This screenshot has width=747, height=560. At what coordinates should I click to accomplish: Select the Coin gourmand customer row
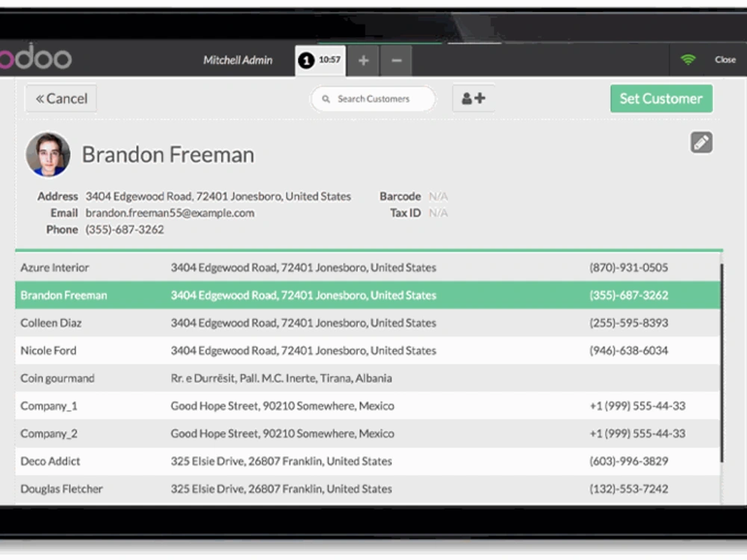[x=368, y=378]
